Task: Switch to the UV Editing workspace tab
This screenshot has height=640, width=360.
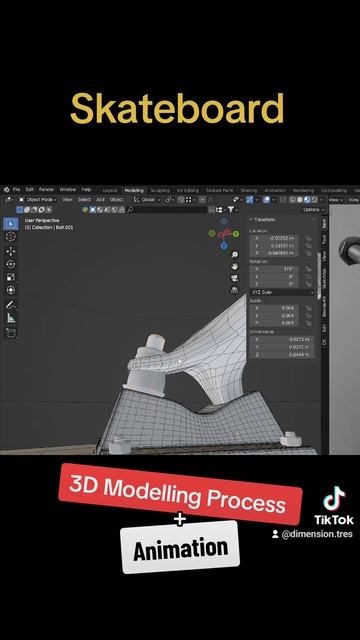Action: pos(188,190)
